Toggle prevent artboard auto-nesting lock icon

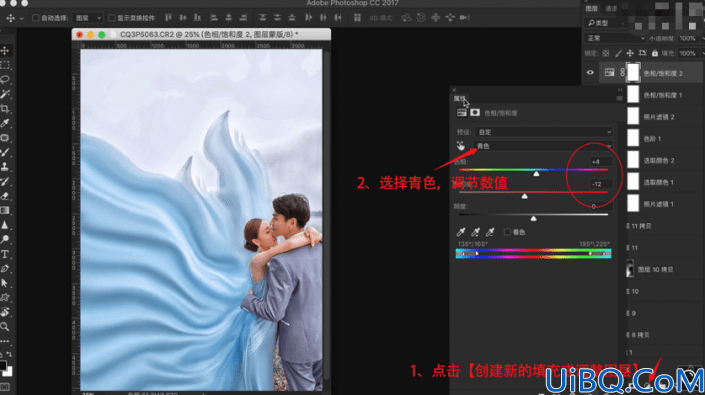(643, 53)
